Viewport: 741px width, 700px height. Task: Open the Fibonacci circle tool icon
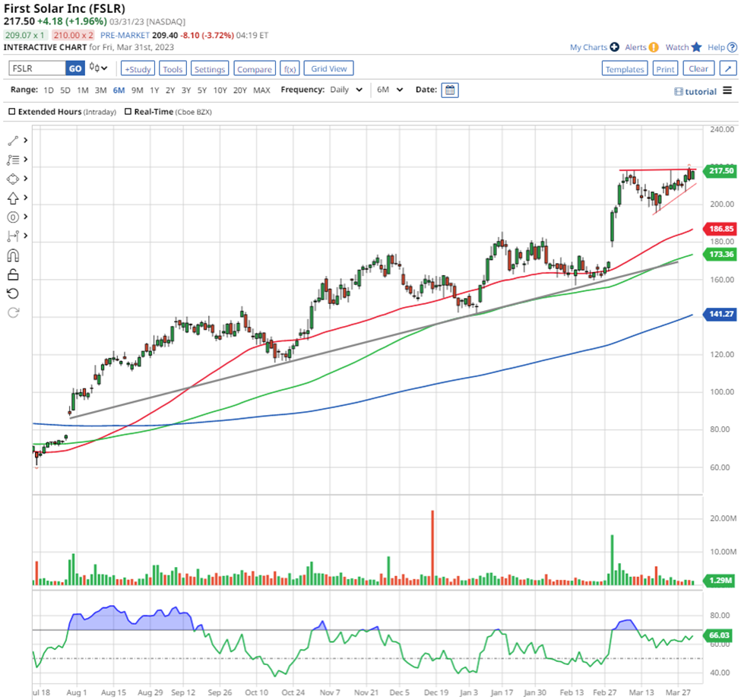coord(13,217)
